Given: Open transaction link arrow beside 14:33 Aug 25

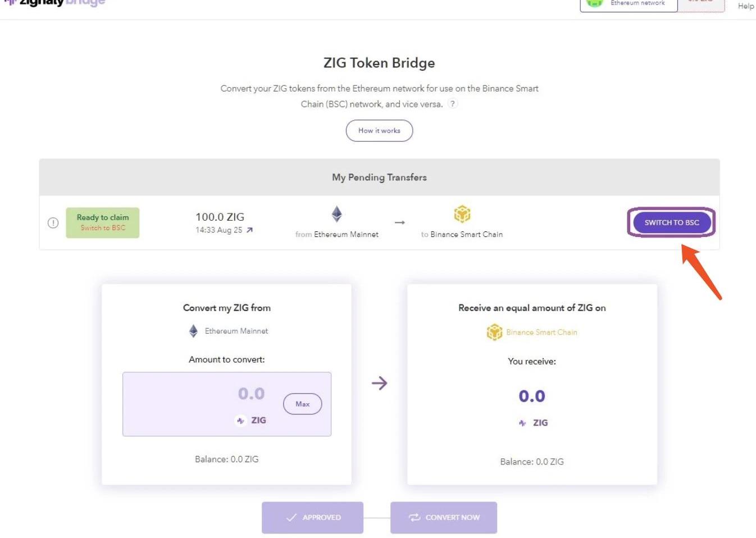Looking at the screenshot, I should click(249, 230).
